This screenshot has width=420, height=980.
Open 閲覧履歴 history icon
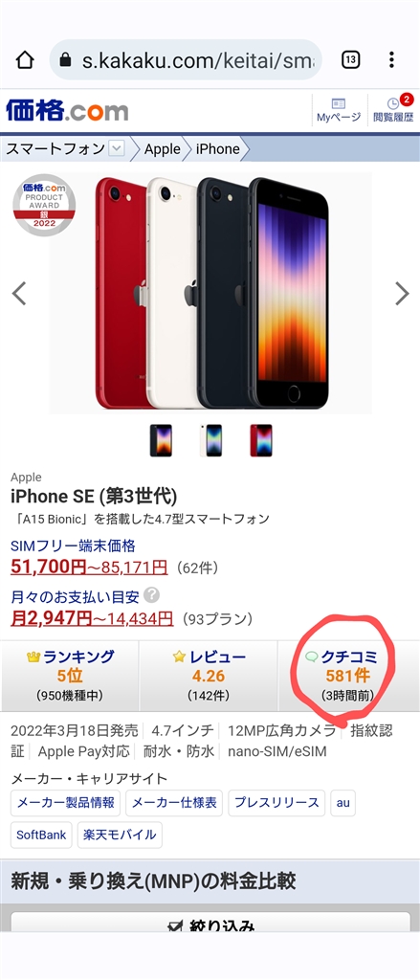coord(393,110)
